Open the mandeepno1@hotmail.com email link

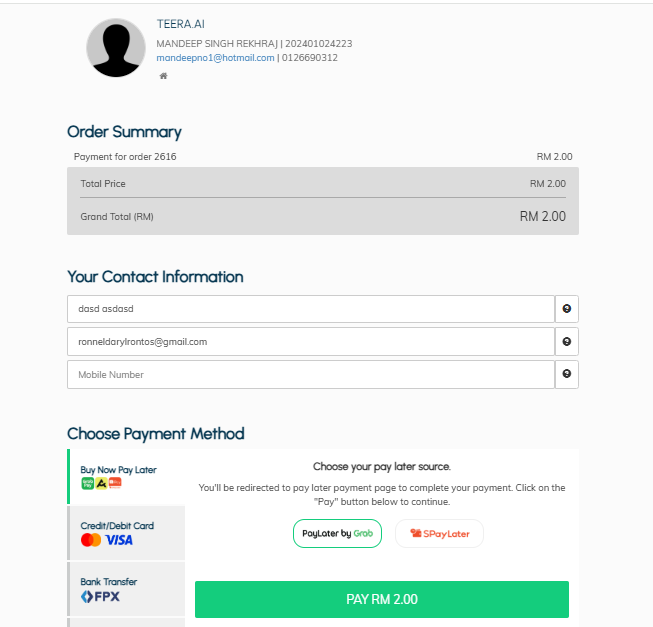click(215, 58)
